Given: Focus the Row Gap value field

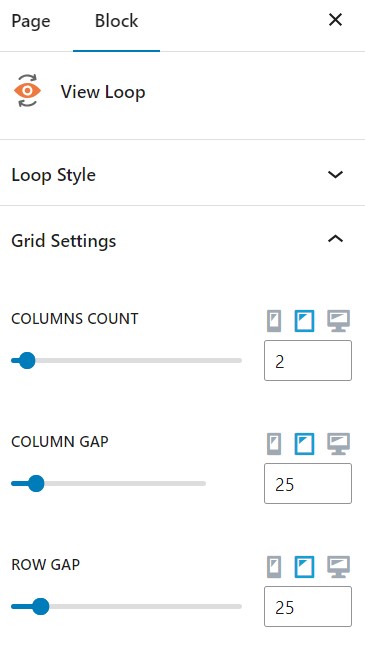Looking at the screenshot, I should [308, 606].
